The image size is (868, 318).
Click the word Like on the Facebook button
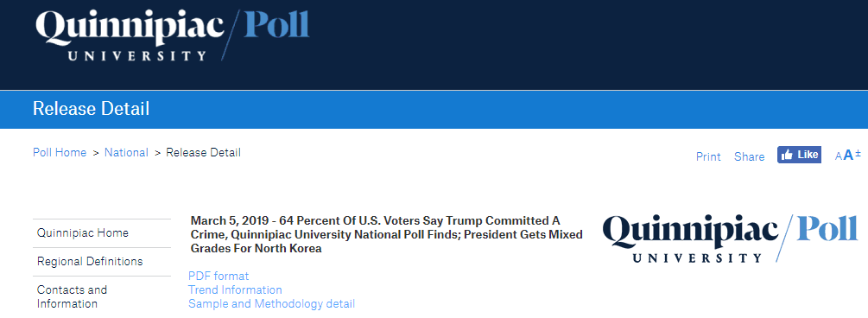[x=808, y=156]
